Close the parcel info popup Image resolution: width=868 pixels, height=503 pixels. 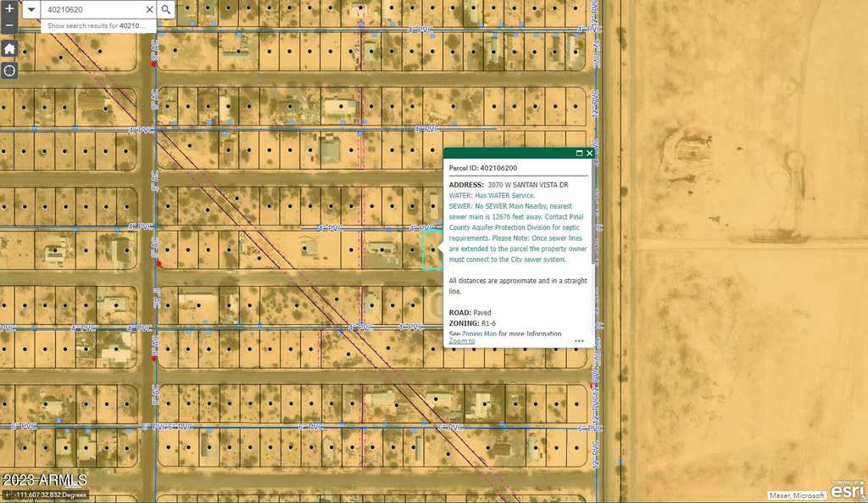590,153
